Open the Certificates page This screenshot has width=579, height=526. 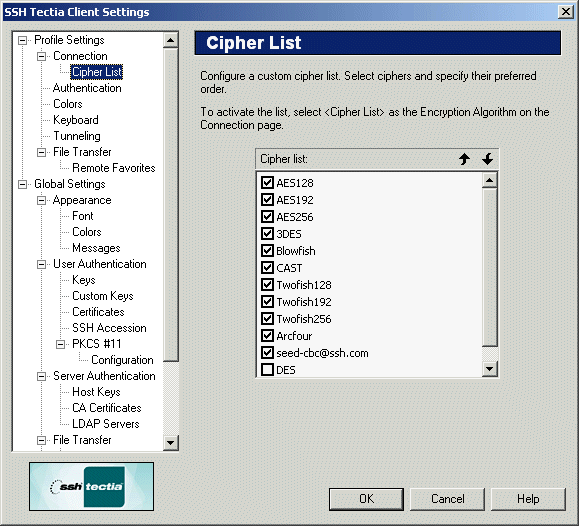pyautogui.click(x=98, y=312)
